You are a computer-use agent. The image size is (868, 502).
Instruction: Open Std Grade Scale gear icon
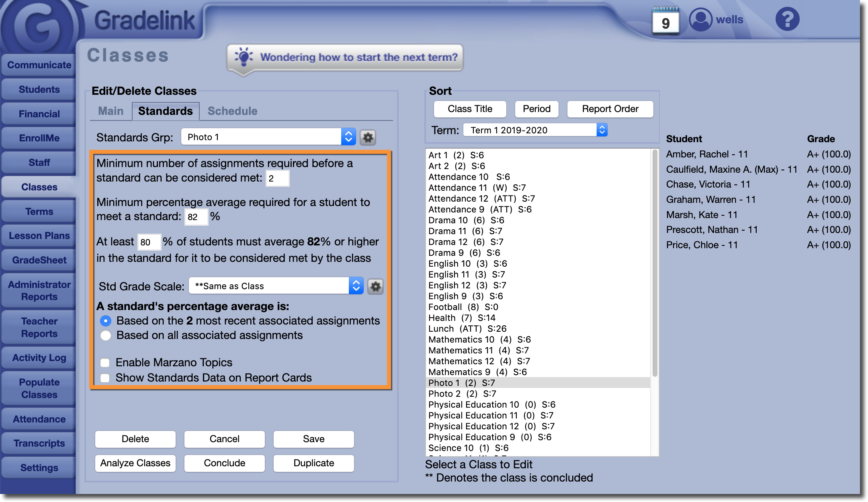pos(375,286)
